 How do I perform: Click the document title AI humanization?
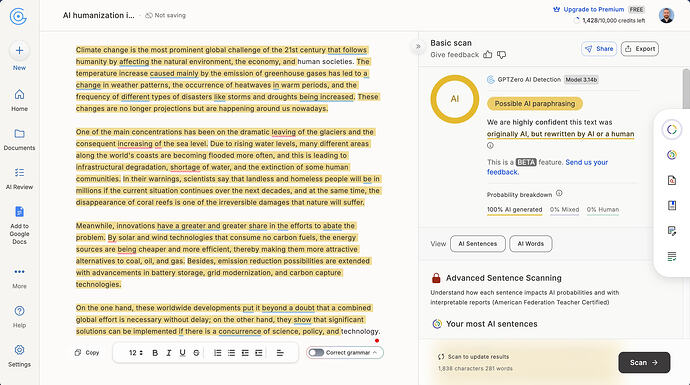99,15
